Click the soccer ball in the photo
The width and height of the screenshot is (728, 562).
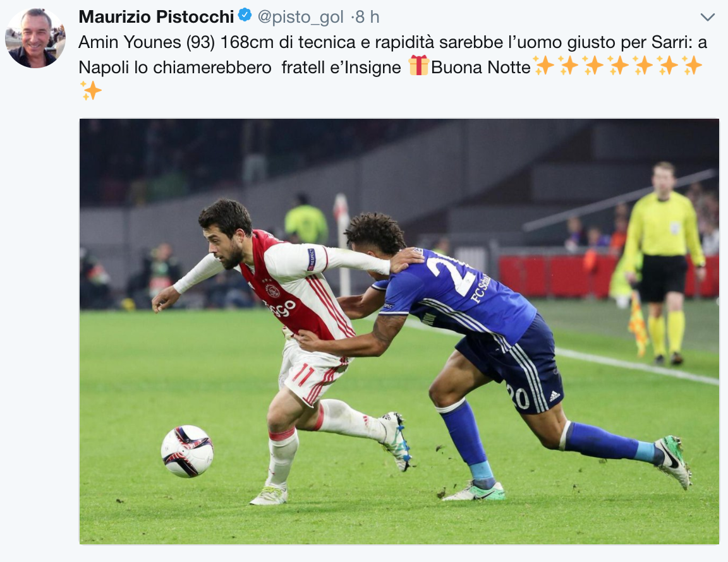(x=187, y=451)
